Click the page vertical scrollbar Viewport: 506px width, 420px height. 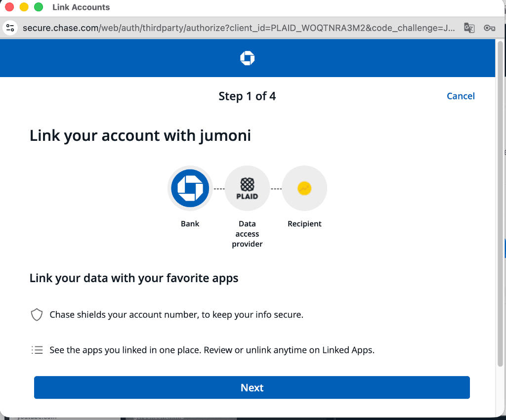pyautogui.click(x=500, y=204)
